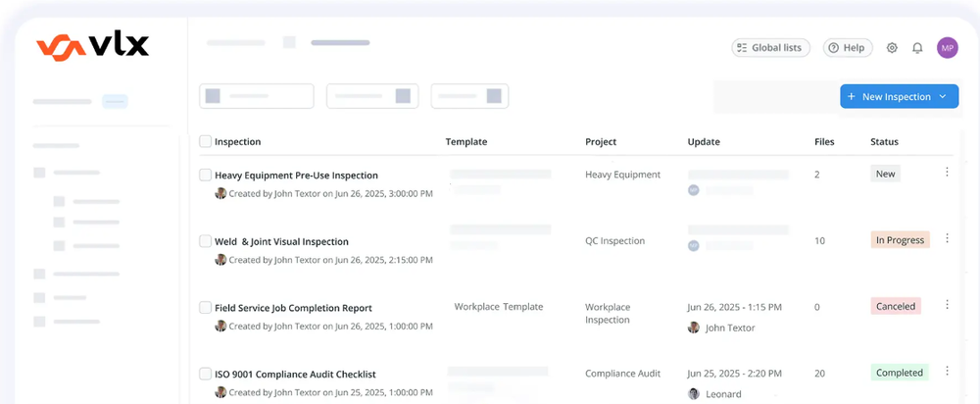Viewport: 980px width, 404px height.
Task: Click Update column header
Action: pyautogui.click(x=704, y=142)
